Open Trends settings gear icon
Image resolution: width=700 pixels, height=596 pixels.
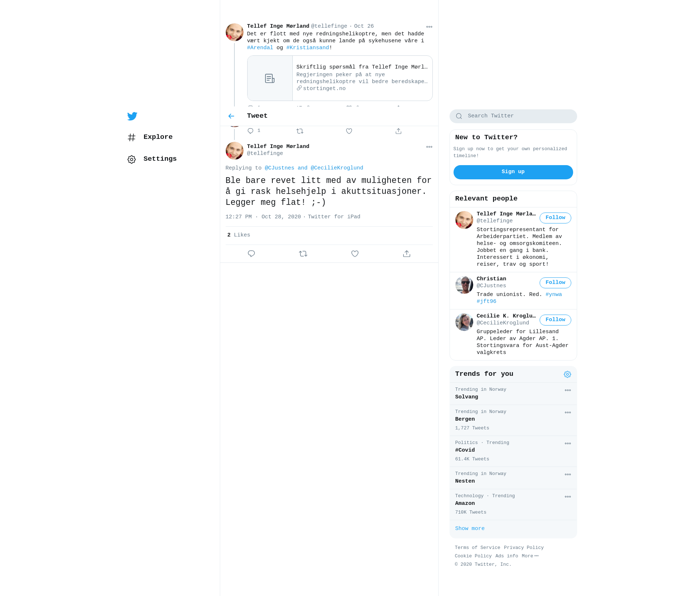tap(567, 374)
